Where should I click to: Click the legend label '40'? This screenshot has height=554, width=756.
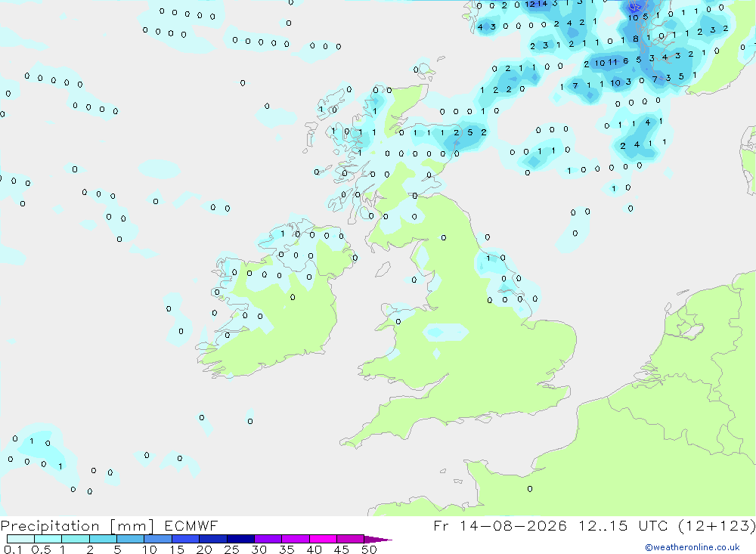(x=314, y=549)
